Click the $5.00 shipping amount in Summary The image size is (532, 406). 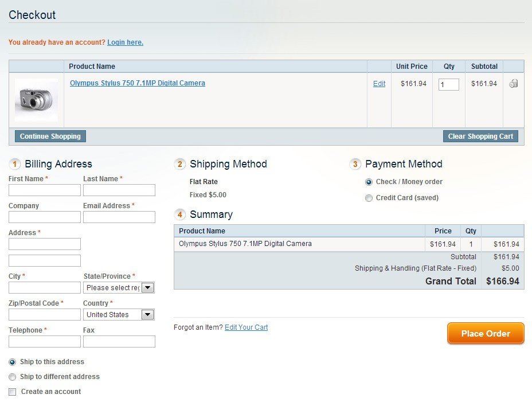coord(510,268)
